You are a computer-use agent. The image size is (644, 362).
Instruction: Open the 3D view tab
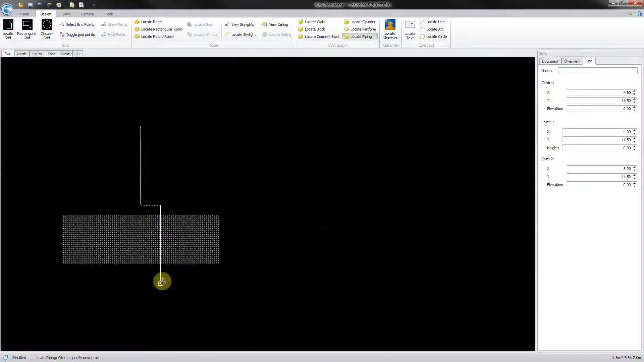[x=77, y=54]
